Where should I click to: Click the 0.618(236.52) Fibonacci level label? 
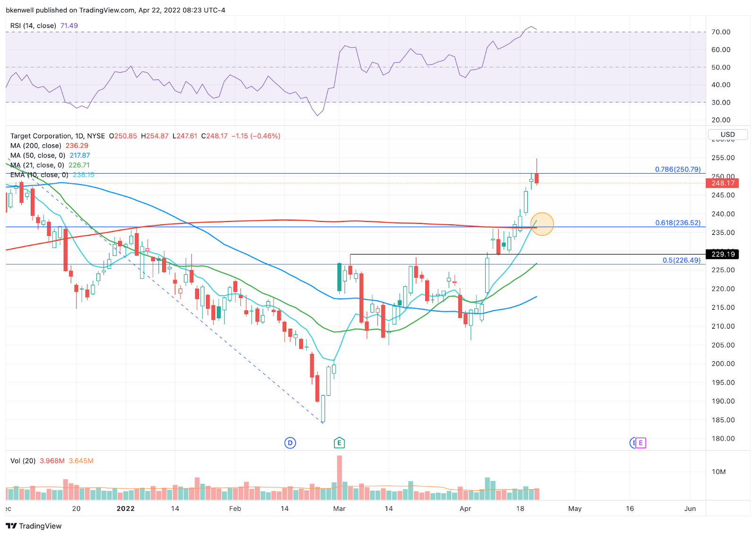coord(678,223)
